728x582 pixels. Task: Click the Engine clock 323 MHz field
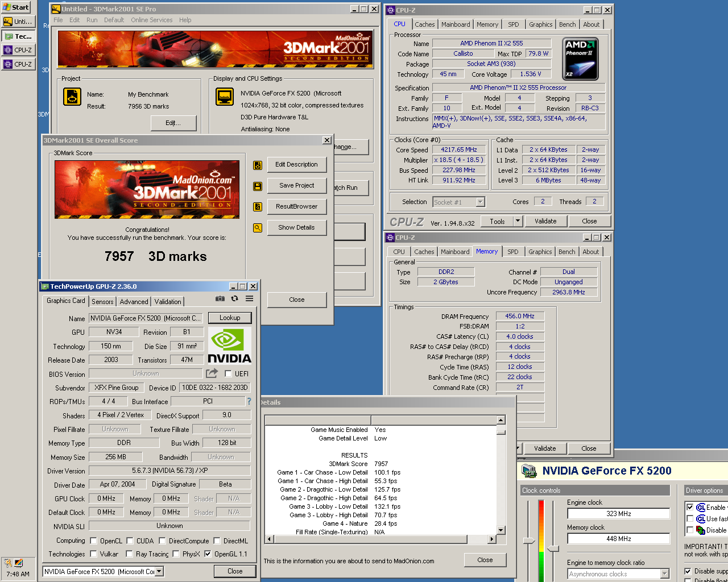coord(618,514)
